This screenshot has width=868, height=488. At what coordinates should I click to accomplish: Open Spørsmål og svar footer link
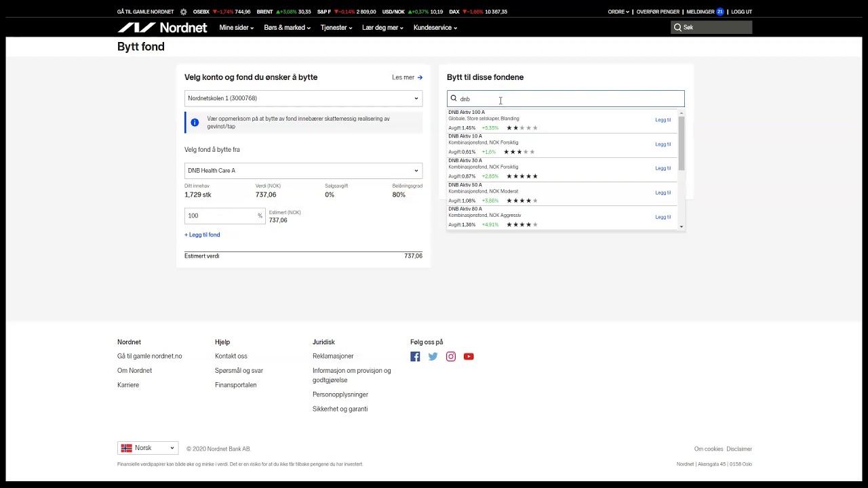pyautogui.click(x=239, y=371)
